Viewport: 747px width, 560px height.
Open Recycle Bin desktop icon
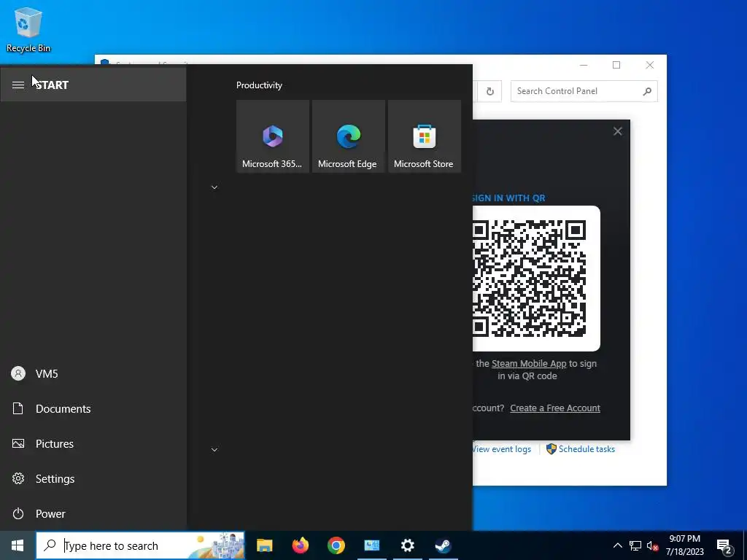coord(28,29)
